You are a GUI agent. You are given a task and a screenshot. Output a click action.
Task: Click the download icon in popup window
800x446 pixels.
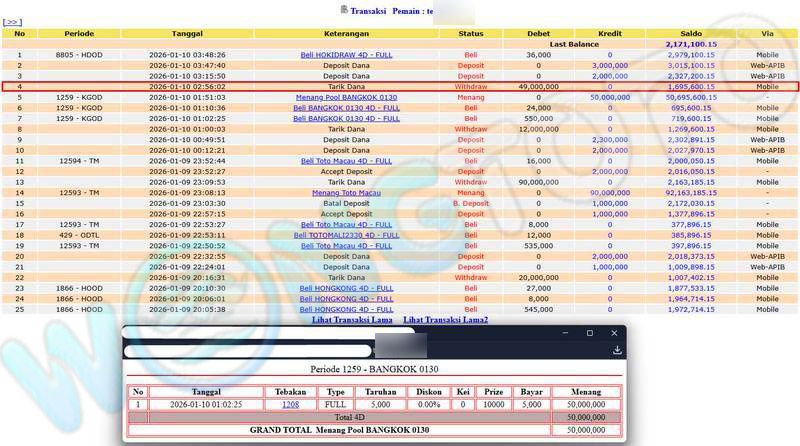[618, 350]
